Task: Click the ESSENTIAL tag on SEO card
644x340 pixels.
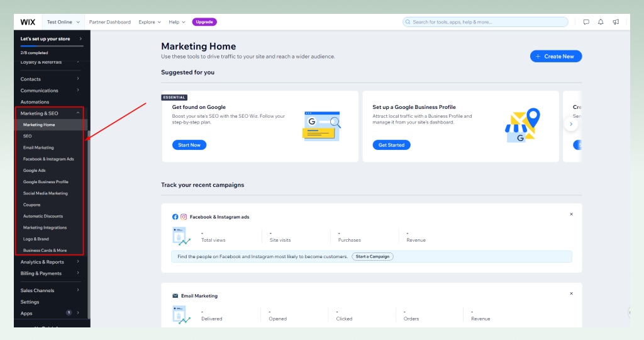Action: click(x=174, y=98)
